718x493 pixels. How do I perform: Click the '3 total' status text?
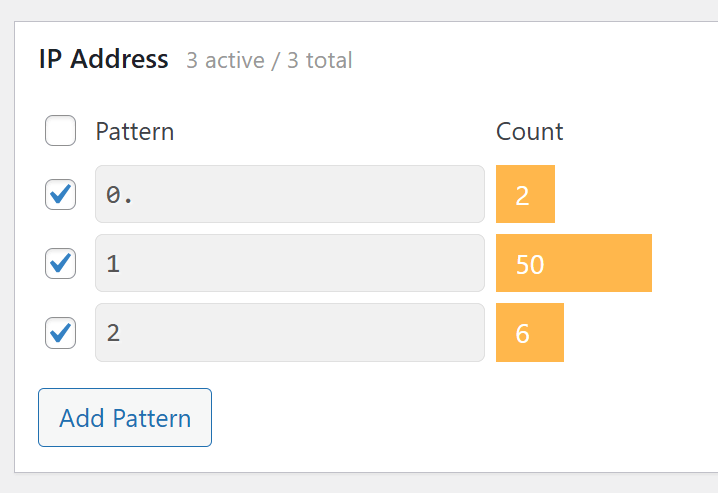[x=320, y=60]
